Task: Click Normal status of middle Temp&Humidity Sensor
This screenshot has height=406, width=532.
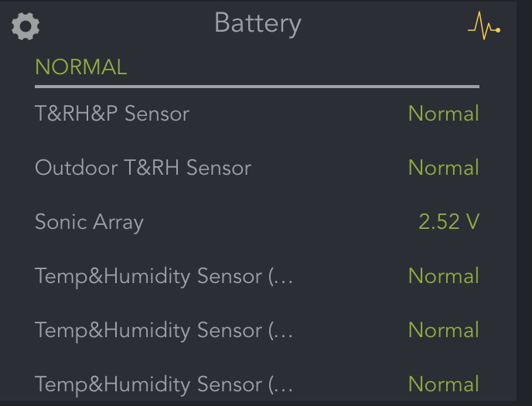Action: (x=443, y=330)
